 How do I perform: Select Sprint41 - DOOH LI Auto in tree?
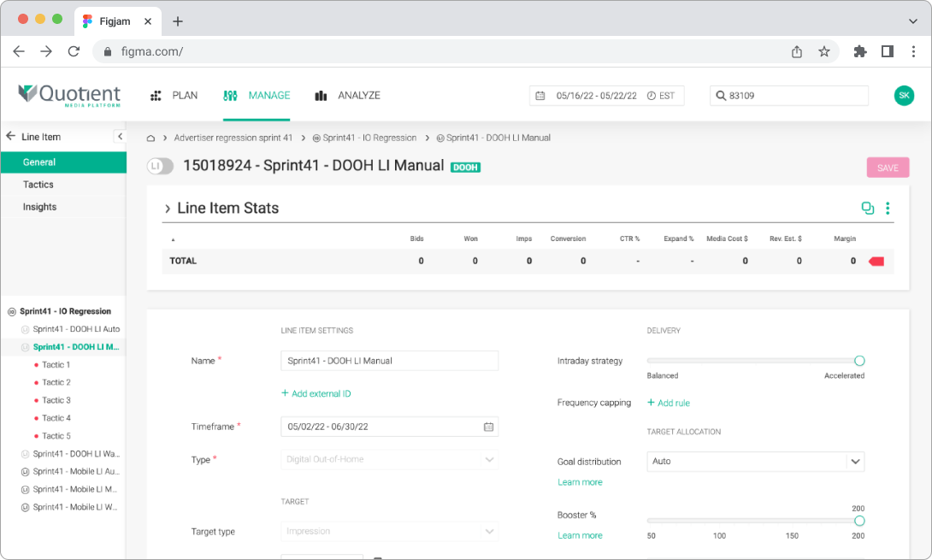coord(76,329)
